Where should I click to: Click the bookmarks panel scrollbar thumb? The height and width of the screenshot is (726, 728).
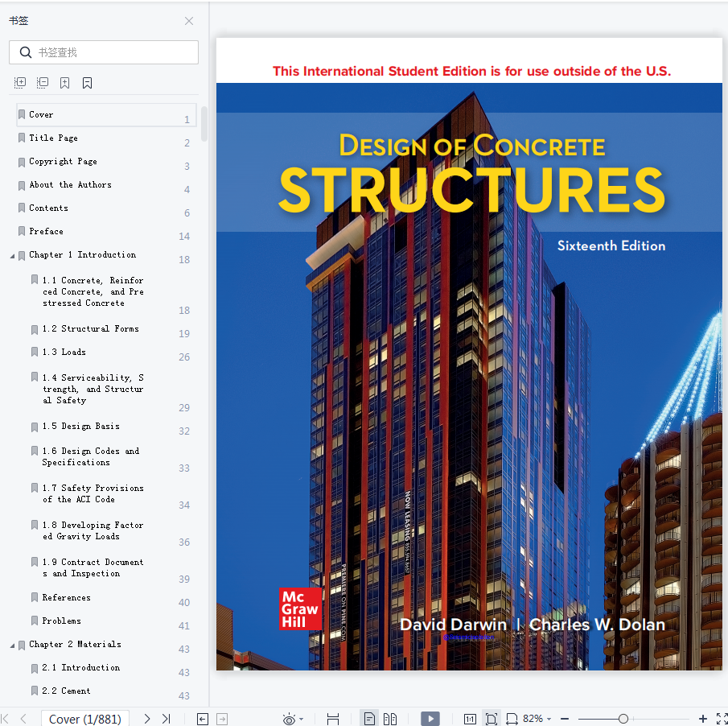204,124
